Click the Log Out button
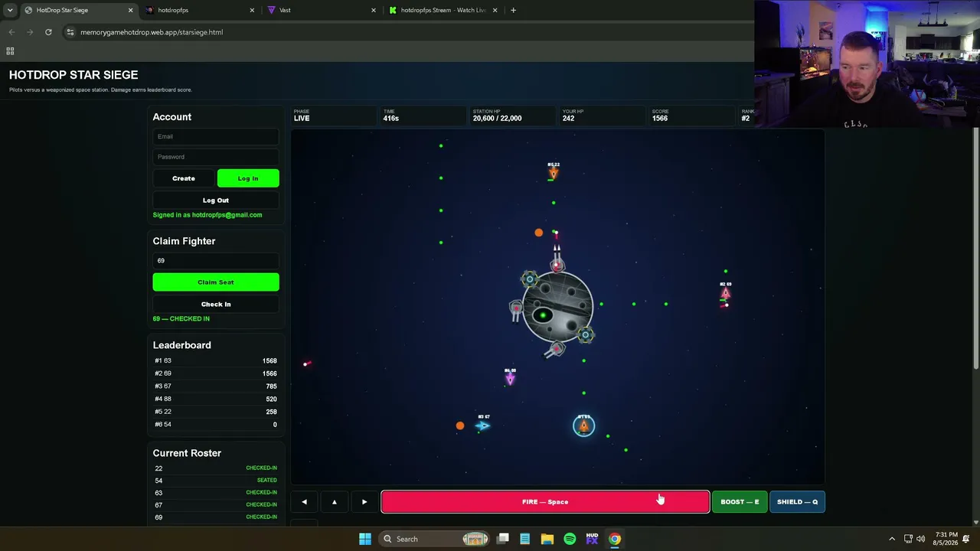Screen dimensions: 980x551 point(216,201)
